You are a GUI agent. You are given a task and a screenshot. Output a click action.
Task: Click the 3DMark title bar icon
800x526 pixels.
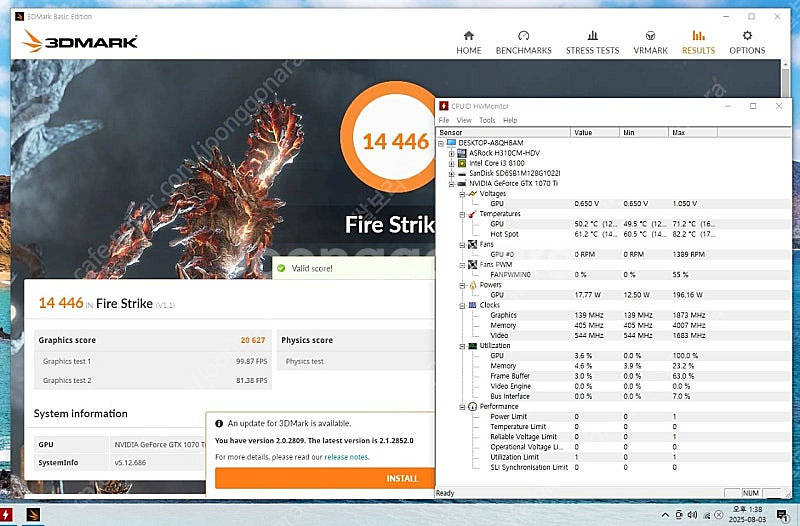pos(19,16)
